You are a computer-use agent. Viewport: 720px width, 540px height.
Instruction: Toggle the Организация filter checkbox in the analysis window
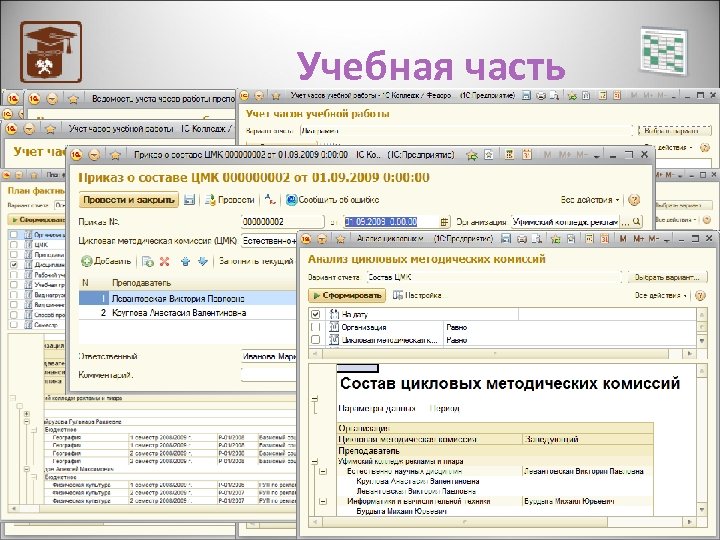point(315,327)
